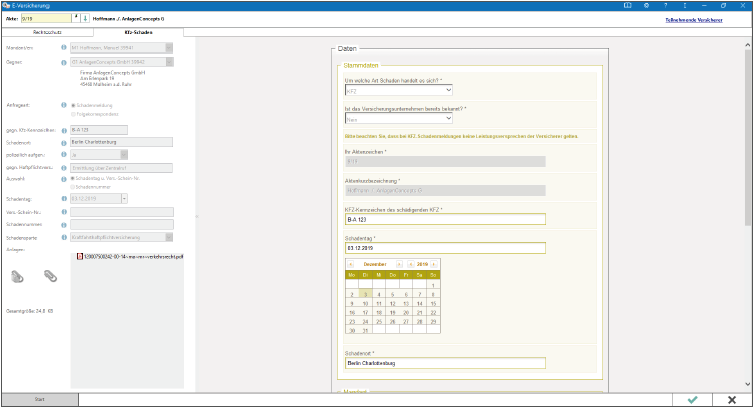Viewport: 754px width, 408px height.
Task: Select Folgekorrespondenz radio option
Action: click(73, 115)
